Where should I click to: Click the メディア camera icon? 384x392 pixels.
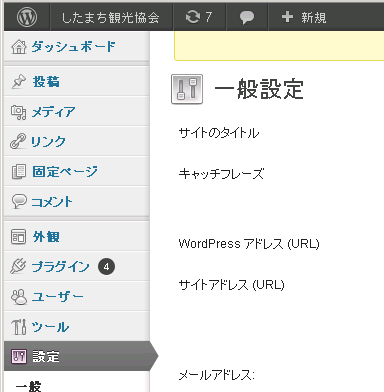tap(19, 112)
